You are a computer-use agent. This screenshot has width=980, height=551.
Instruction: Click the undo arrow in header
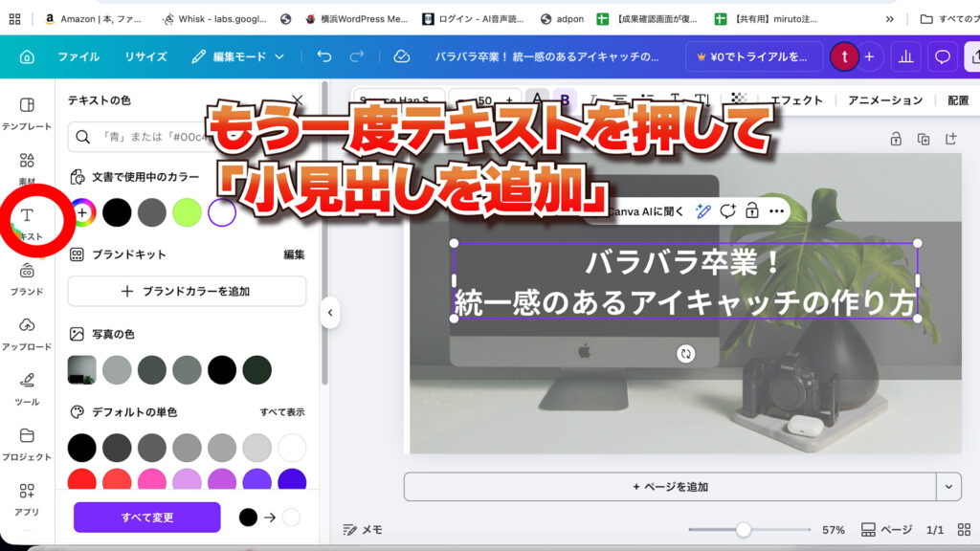[x=324, y=56]
